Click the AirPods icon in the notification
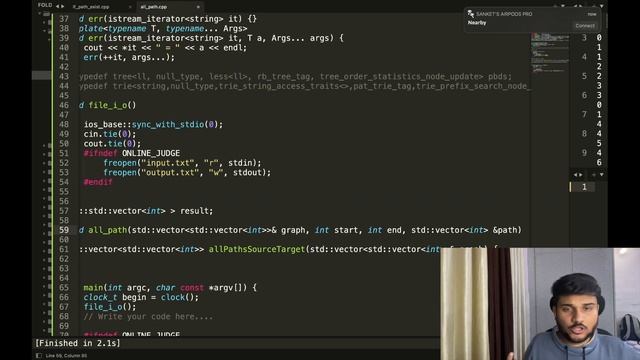This screenshot has height=360, width=640. click(x=471, y=14)
